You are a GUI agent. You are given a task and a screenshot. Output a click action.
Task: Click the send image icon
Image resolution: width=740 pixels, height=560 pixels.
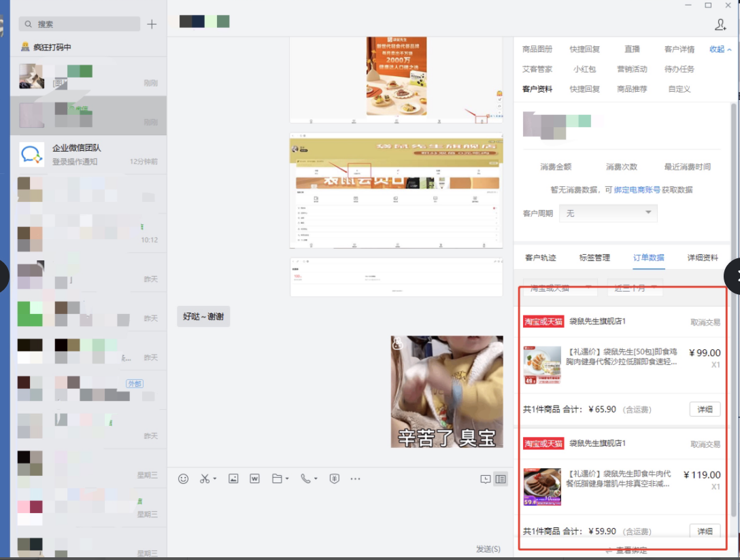[x=233, y=478]
